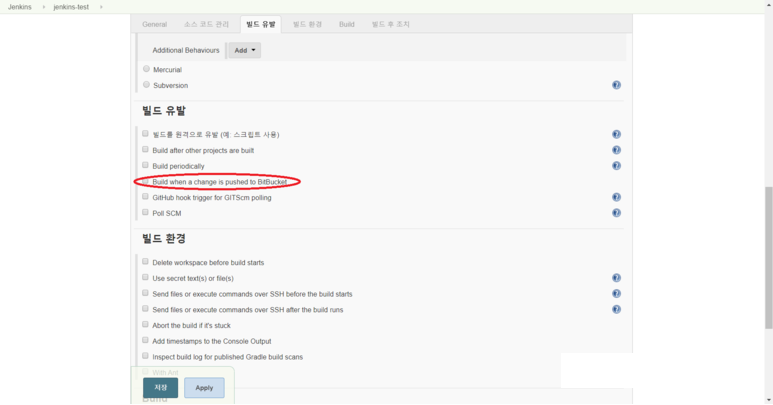Screen dimensions: 773x405
Task: Select the Subversion radio button
Action: tap(146, 85)
